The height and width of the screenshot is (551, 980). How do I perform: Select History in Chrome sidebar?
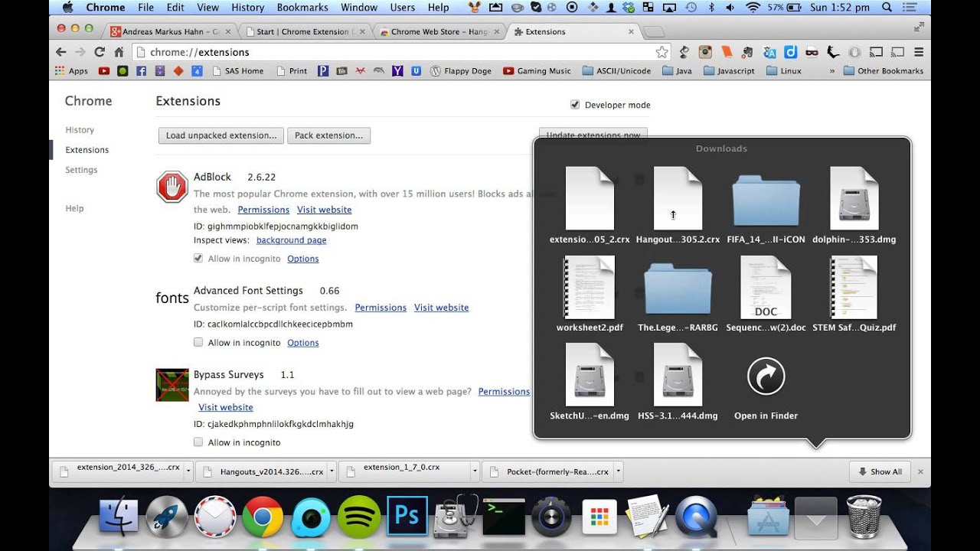coord(80,130)
